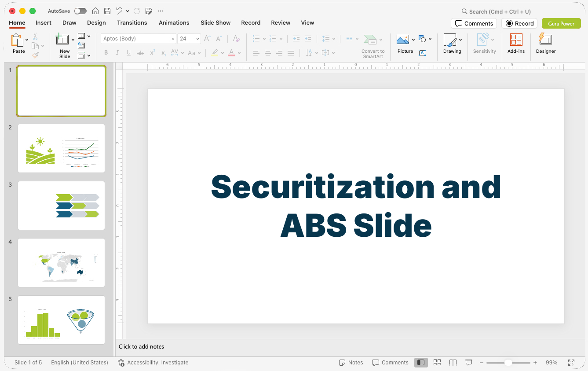Toggle the AutoSave switch
This screenshot has width=588, height=371.
click(x=80, y=11)
